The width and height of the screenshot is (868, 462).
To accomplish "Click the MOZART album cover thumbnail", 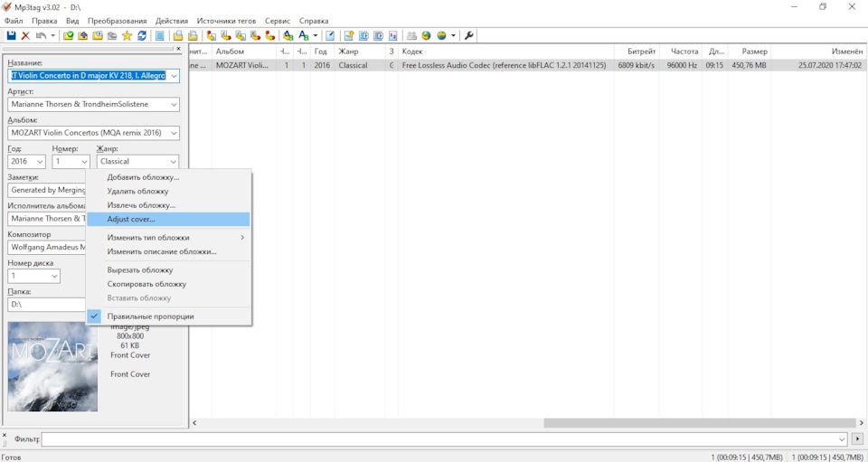I will pyautogui.click(x=52, y=367).
